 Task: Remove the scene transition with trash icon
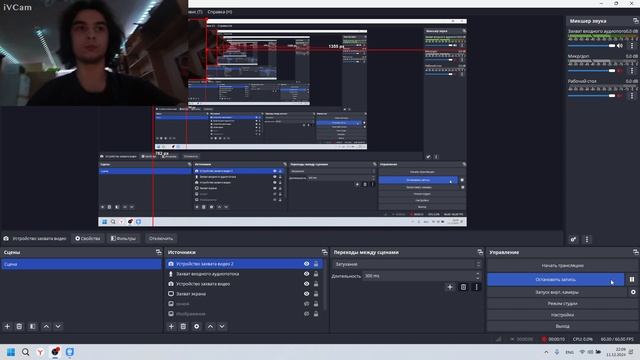tap(463, 287)
